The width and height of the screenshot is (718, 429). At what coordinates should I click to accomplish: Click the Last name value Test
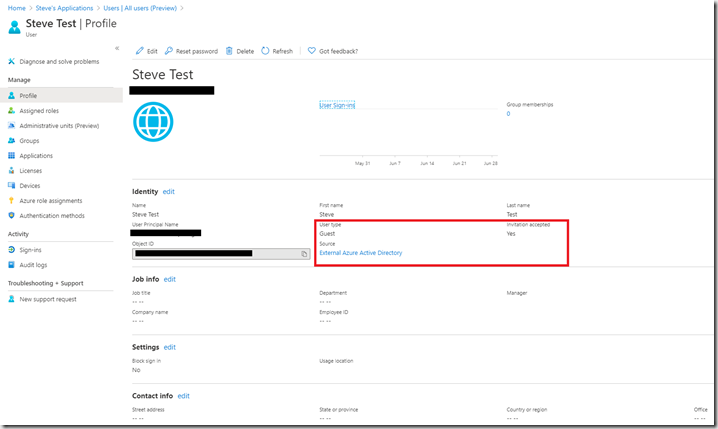pyautogui.click(x=512, y=214)
